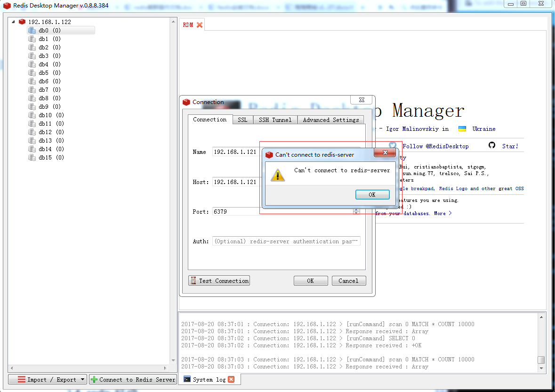Image resolution: width=555 pixels, height=392 pixels.
Task: Click the green plus icon on Connect to Redis Server
Action: [x=94, y=379]
